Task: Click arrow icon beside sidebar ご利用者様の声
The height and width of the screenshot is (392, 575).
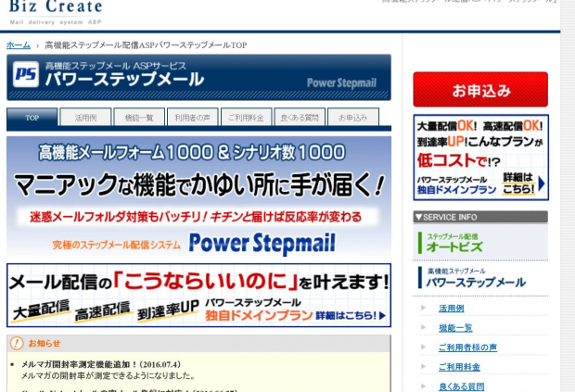Action: (424, 348)
